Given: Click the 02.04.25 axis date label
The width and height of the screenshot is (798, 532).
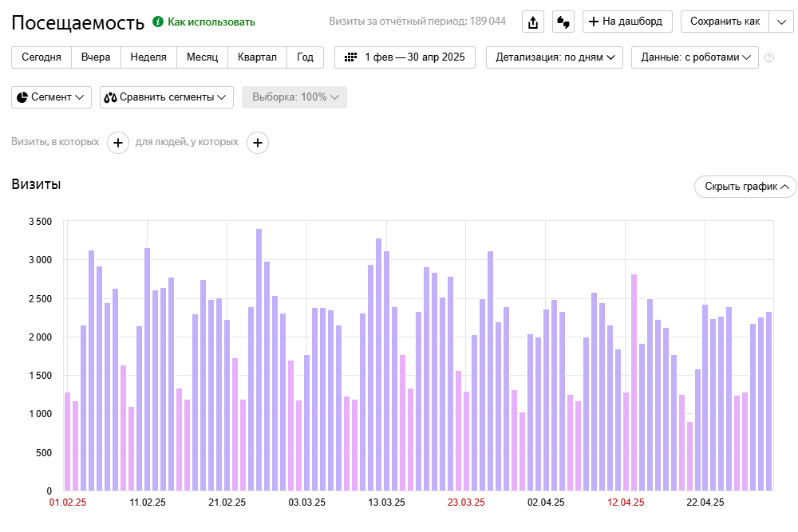Looking at the screenshot, I should (x=546, y=502).
